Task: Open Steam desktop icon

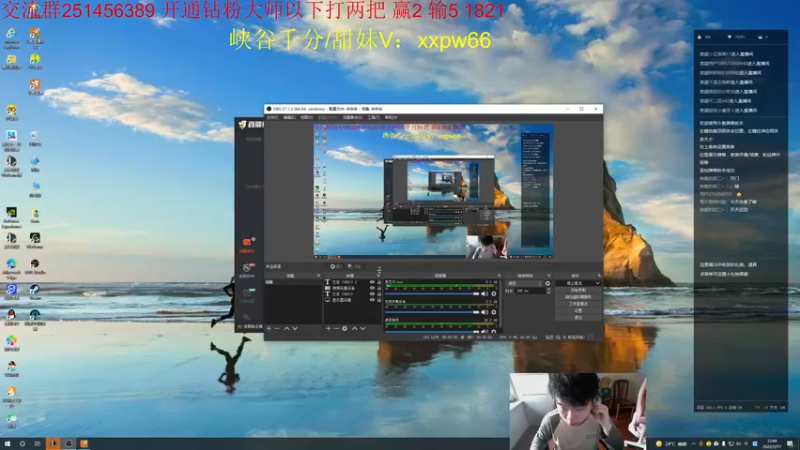Action: tap(35, 292)
